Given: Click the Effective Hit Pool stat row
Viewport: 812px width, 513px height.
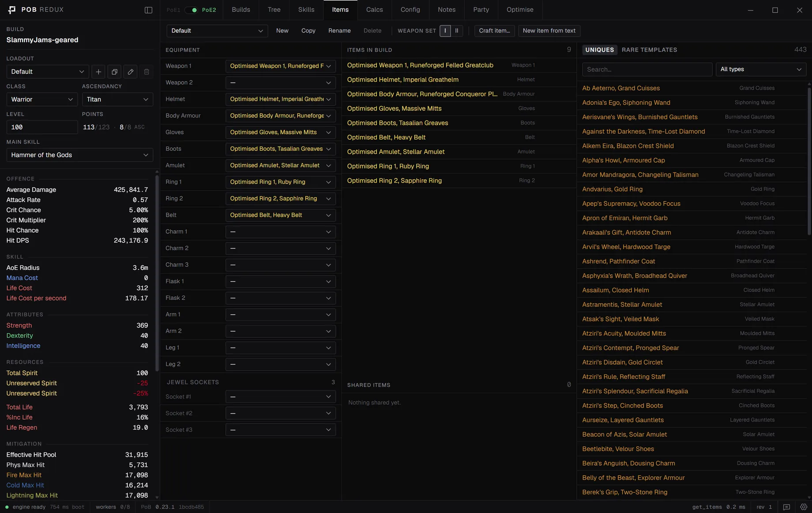Looking at the screenshot, I should click(x=77, y=455).
